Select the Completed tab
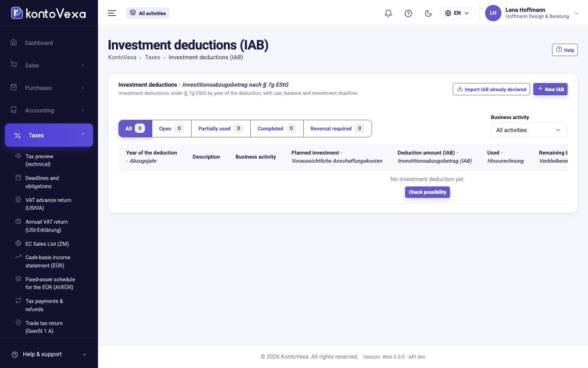Screen dimensions: 588x368 [277, 128]
